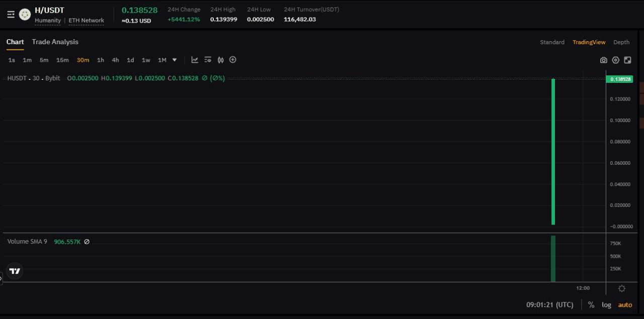Click the 24H Low value 0.002500
Viewport: 644px width, 319px height.
click(261, 20)
